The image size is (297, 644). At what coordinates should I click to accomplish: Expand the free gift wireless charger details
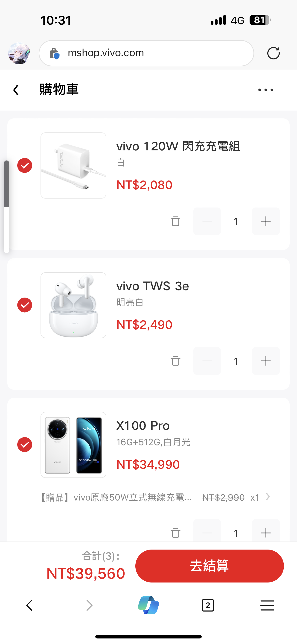tap(268, 497)
